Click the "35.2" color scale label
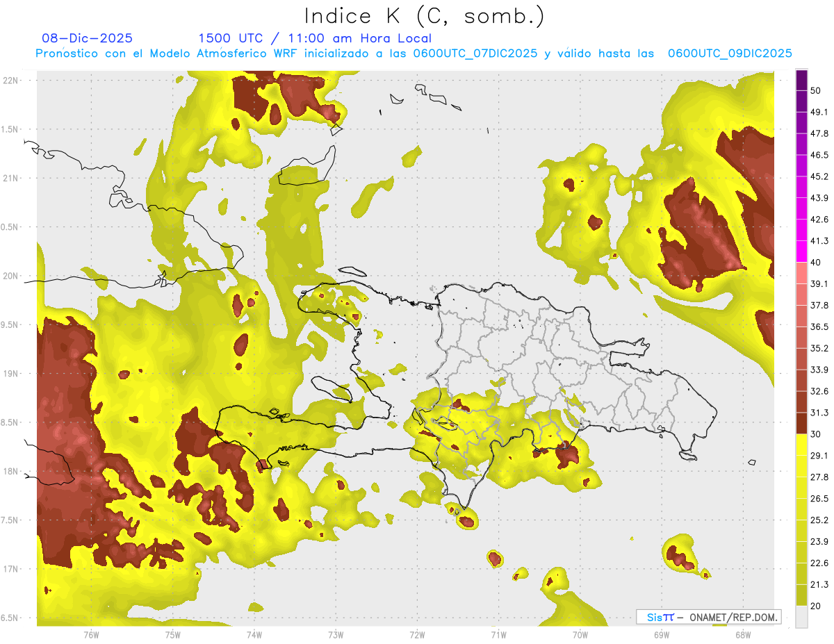 tap(819, 348)
